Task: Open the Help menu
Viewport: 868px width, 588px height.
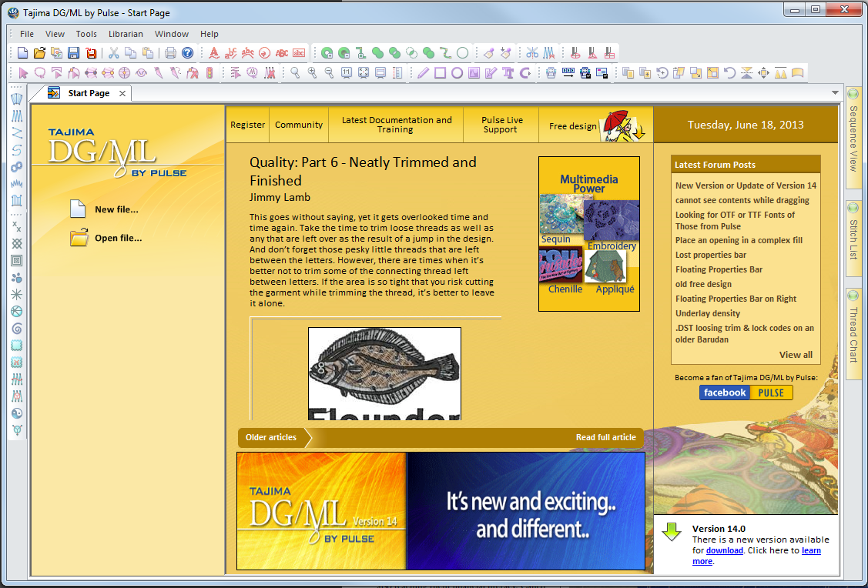Action: coord(209,34)
